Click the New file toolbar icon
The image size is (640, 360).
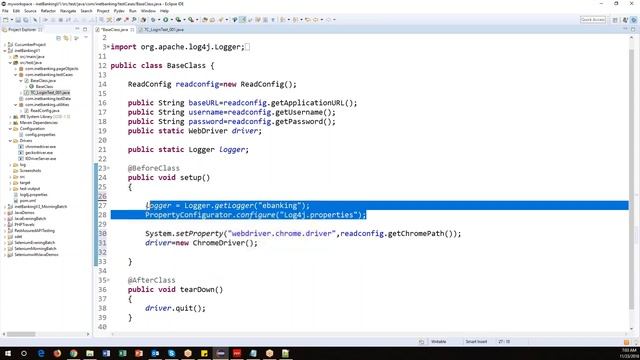[x=5, y=20]
